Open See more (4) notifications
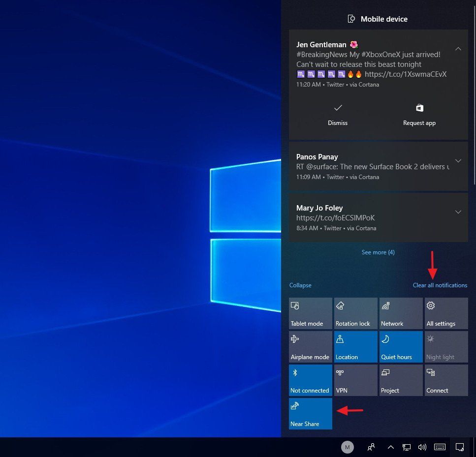This screenshot has width=476, height=457. point(378,252)
